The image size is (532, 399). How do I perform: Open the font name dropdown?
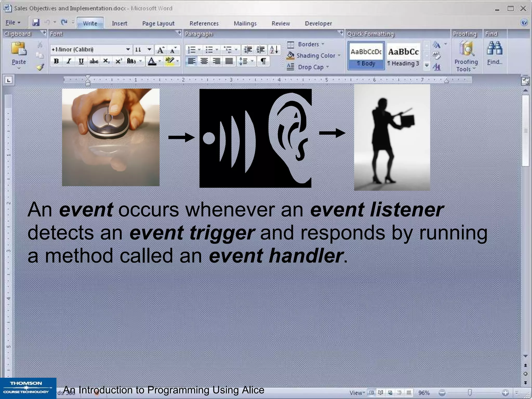click(x=128, y=49)
